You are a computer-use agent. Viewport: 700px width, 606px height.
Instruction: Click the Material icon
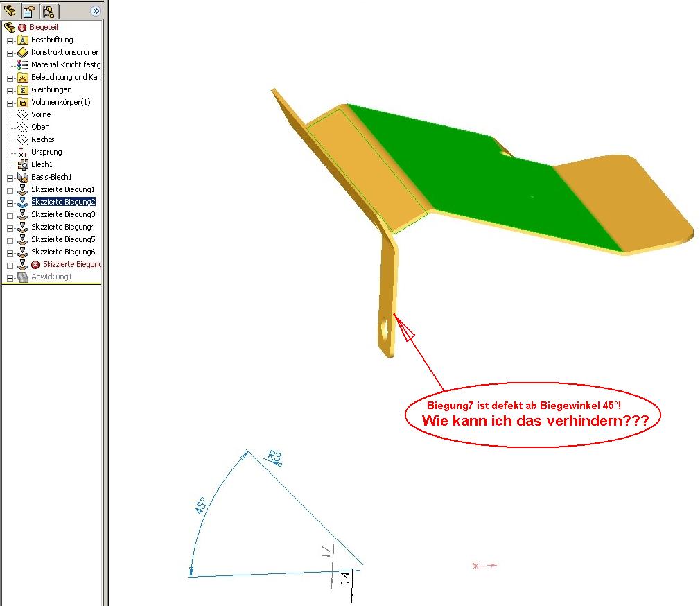coord(22,64)
